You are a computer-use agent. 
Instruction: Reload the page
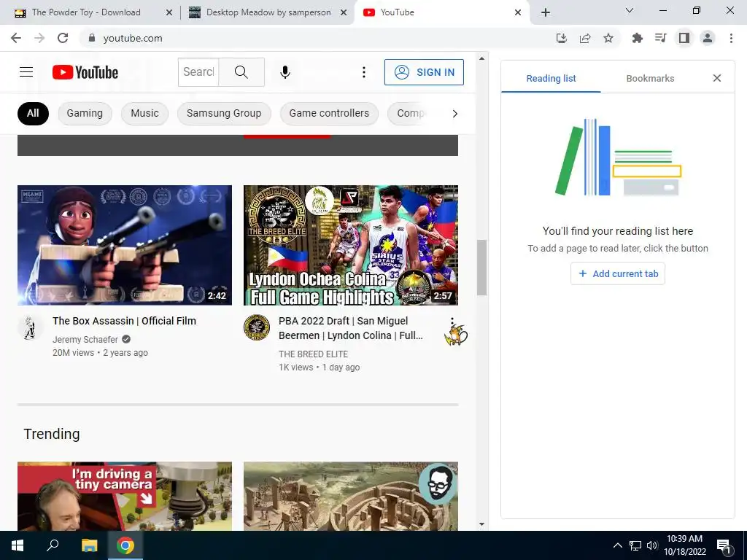(x=63, y=38)
